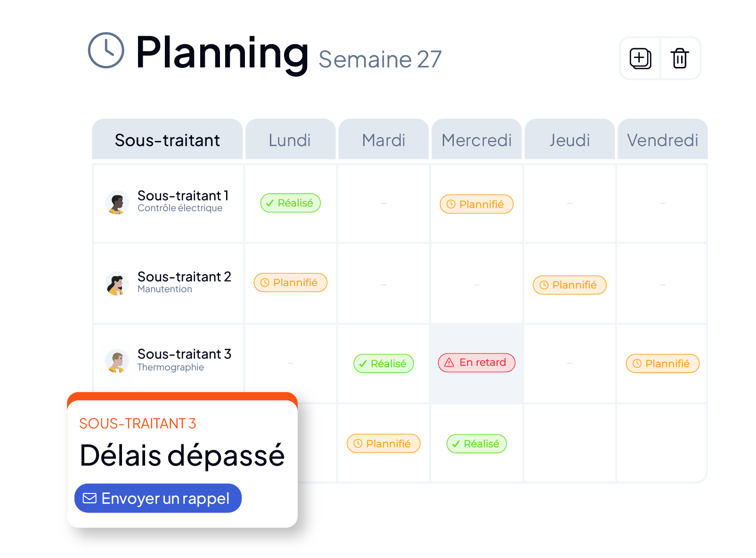The height and width of the screenshot is (558, 756).
Task: Click Réalisé badge for Sous-traitant 3 Tuesday
Action: pyautogui.click(x=383, y=363)
